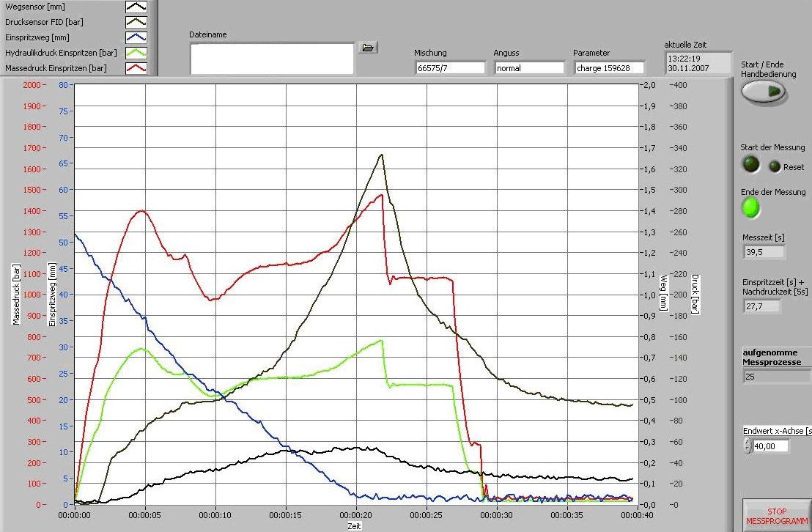812x532 pixels.
Task: Click the Massedruck Einspritzen [bar] legend label
Action: point(56,68)
